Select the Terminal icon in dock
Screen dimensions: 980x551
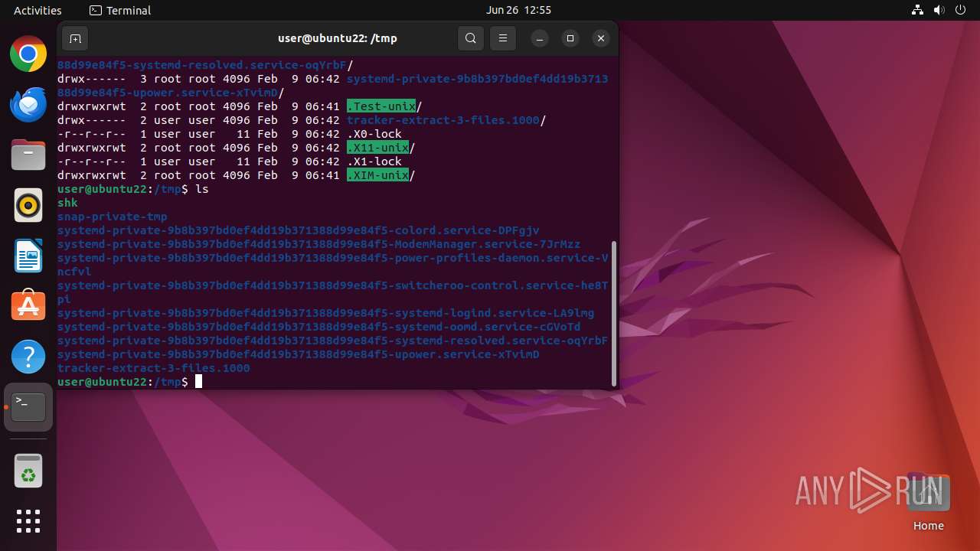[28, 408]
